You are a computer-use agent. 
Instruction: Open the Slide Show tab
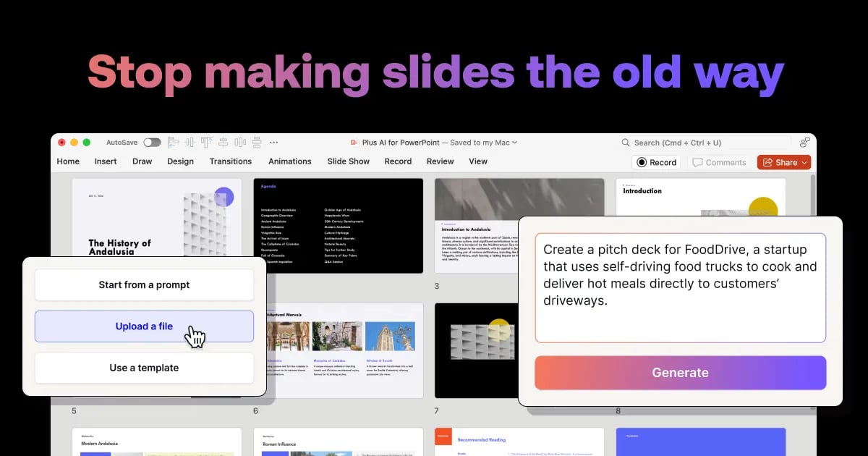tap(348, 161)
